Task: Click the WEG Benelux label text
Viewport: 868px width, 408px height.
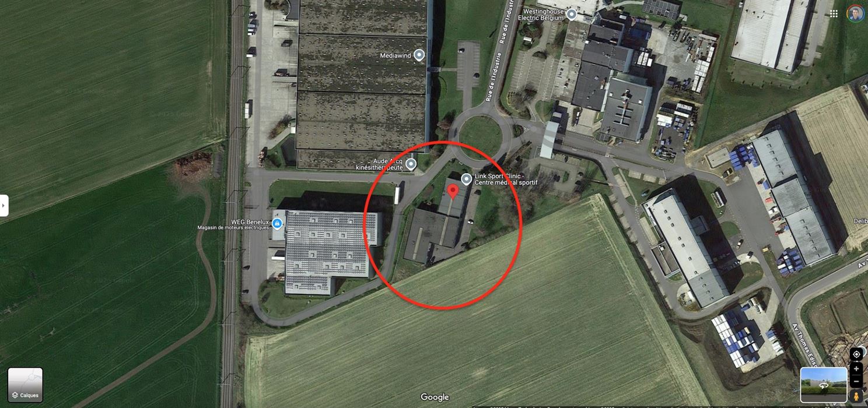Action: (250, 222)
